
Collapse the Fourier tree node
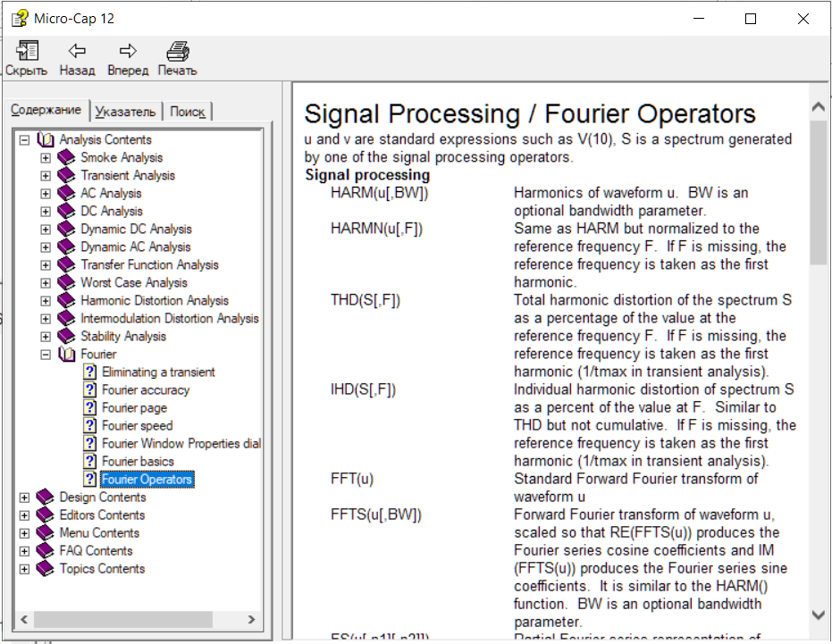click(x=46, y=355)
